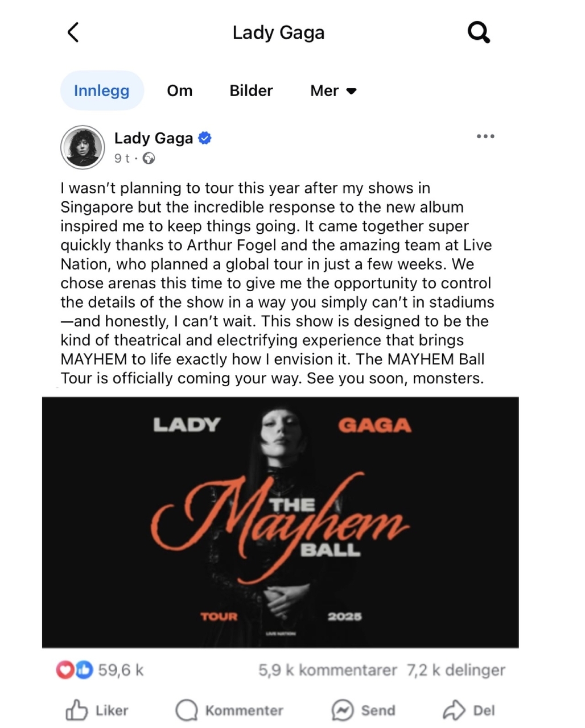Viewport: 585px width, 728px height.
Task: Click the globe public-visibility icon
Action: (149, 159)
